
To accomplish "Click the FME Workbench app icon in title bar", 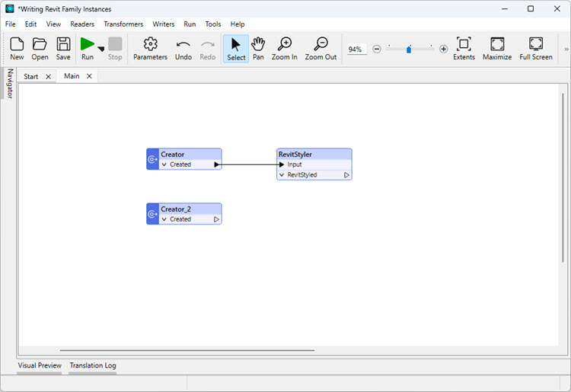I will (x=10, y=8).
